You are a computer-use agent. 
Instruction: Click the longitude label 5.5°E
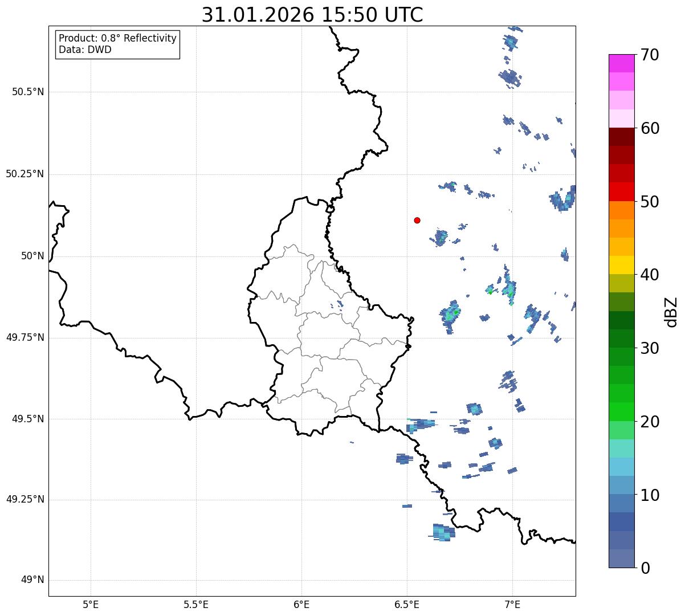click(196, 604)
